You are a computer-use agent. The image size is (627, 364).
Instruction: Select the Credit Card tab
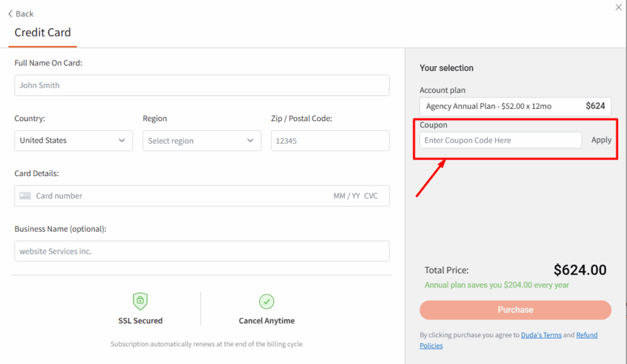(43, 32)
